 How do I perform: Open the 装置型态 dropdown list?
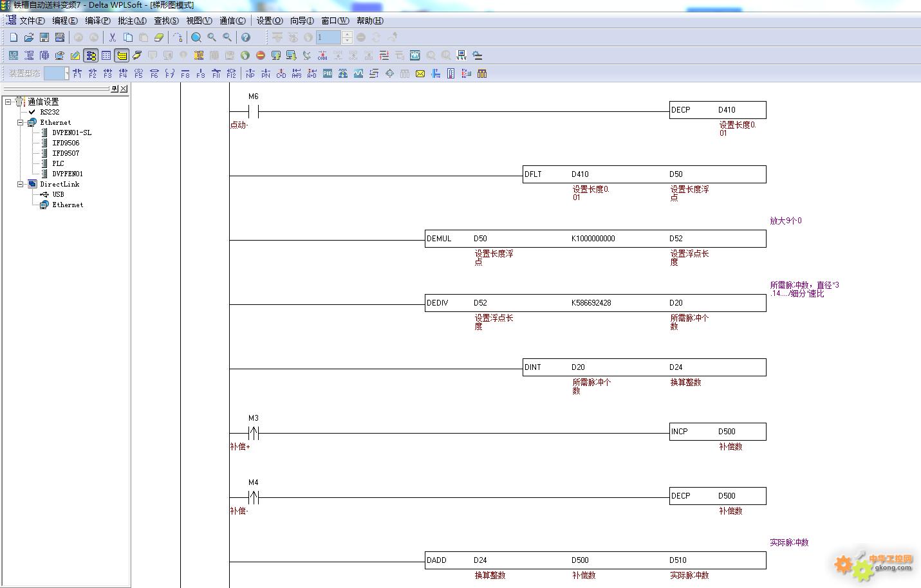pyautogui.click(x=66, y=73)
